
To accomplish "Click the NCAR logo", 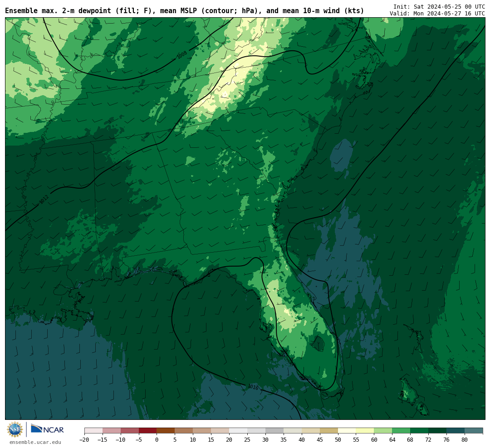I will coord(47,429).
